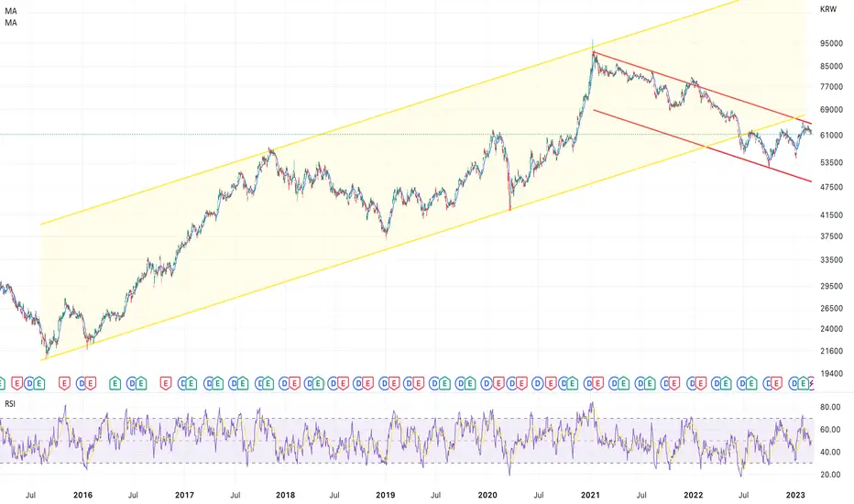Click the 2021 time axis label

click(590, 495)
